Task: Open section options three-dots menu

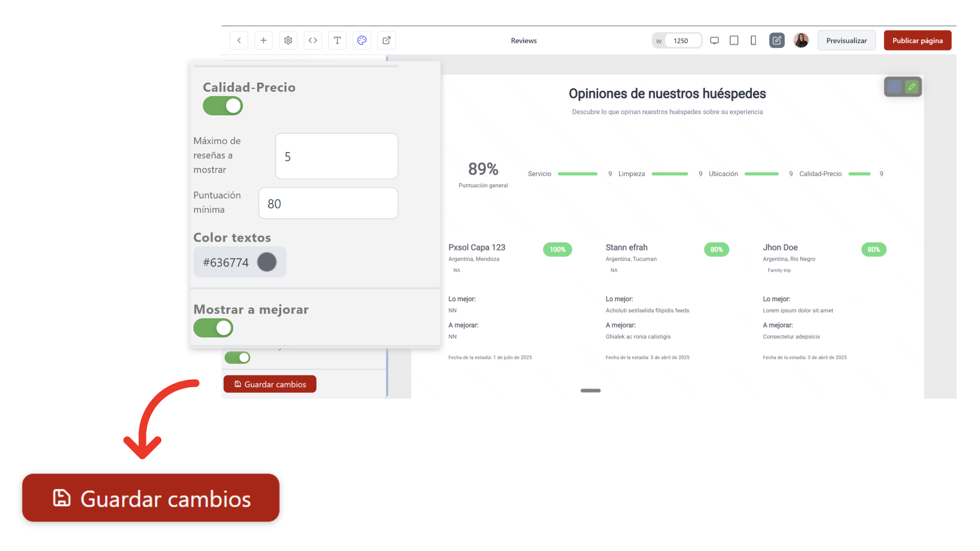Action: 894,87
